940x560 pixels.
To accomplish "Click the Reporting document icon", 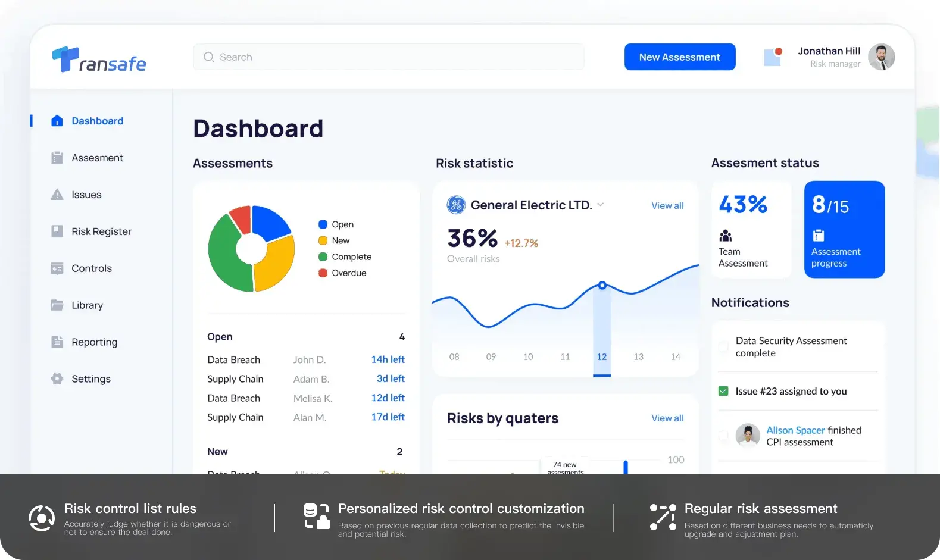I will (57, 342).
